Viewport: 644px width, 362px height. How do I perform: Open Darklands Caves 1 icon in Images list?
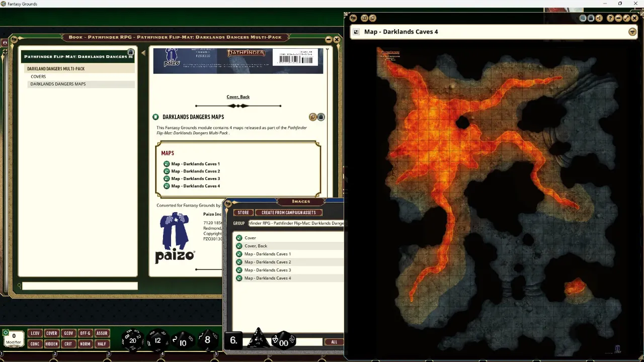pyautogui.click(x=239, y=254)
